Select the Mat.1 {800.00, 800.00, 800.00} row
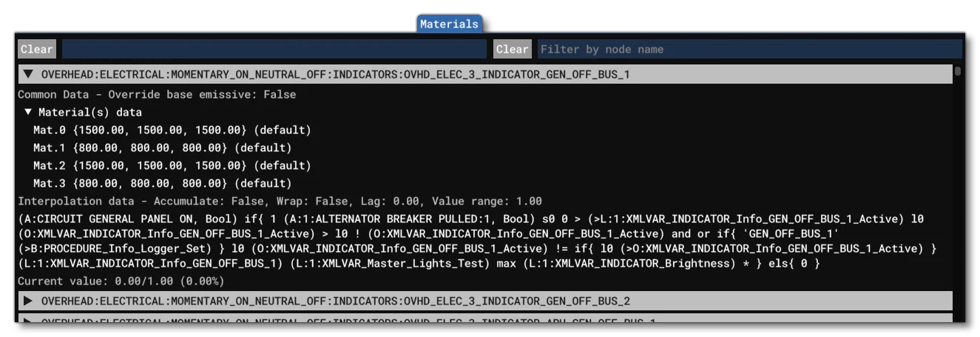 (x=163, y=147)
